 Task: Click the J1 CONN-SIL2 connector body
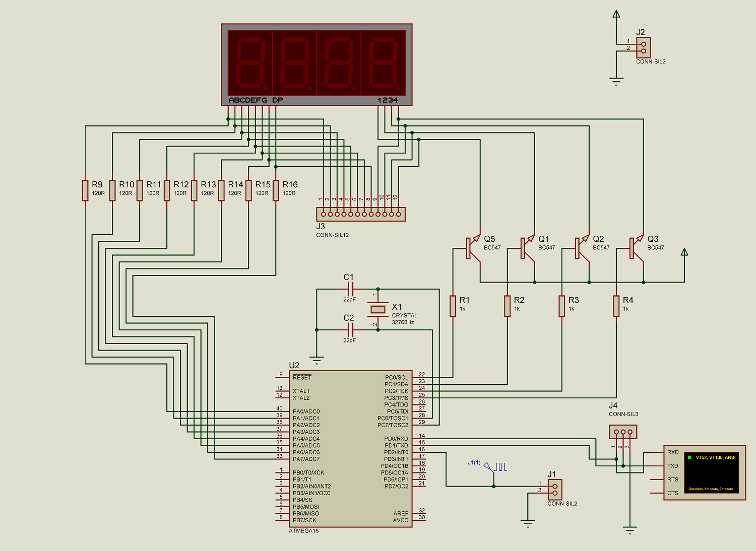point(555,490)
